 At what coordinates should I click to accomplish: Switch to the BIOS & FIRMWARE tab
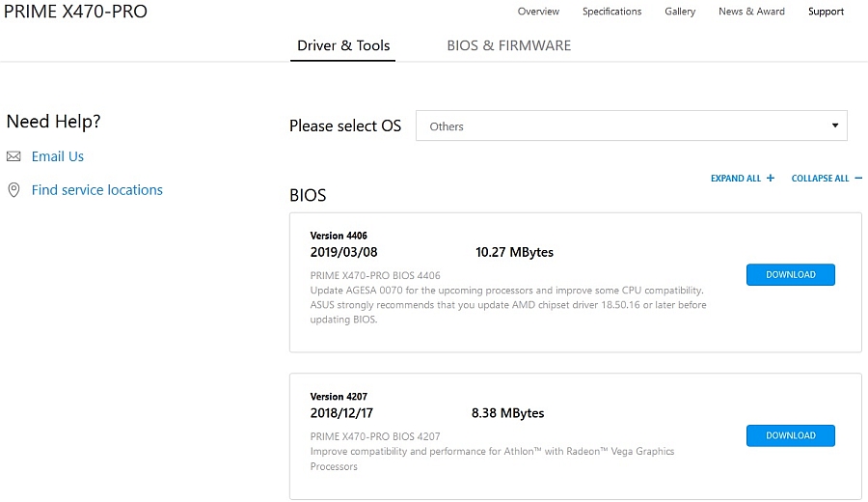click(508, 45)
